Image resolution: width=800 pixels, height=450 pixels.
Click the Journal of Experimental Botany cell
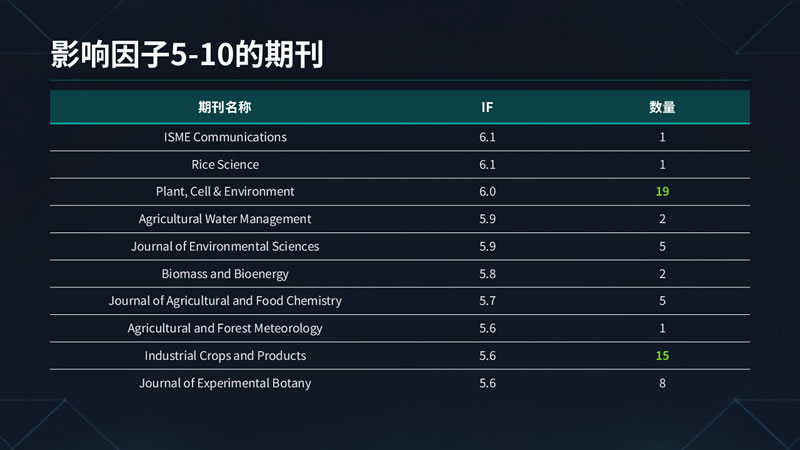point(225,383)
